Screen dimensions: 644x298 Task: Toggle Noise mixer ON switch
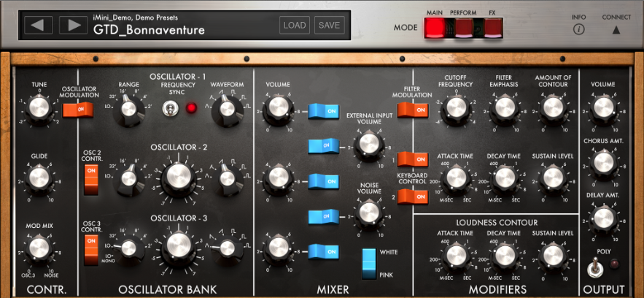[324, 216]
